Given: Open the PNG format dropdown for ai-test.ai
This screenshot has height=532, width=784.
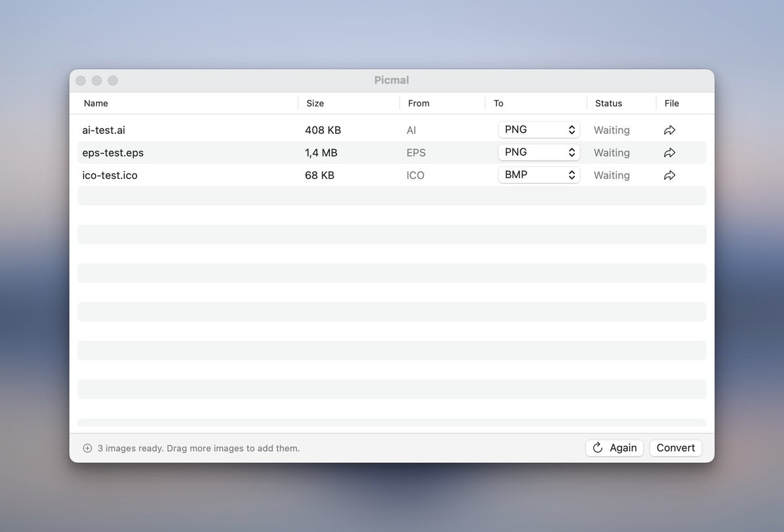Looking at the screenshot, I should (x=539, y=130).
